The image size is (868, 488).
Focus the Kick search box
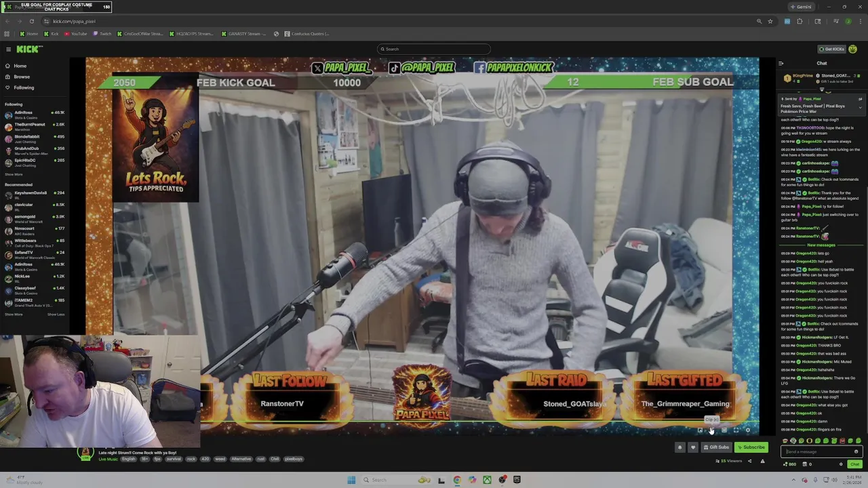[x=434, y=49]
